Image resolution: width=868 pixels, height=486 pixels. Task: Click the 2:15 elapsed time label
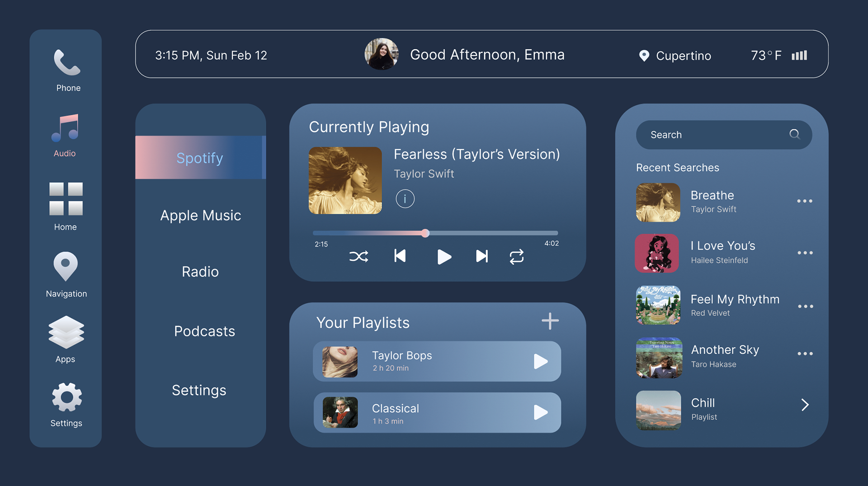pyautogui.click(x=321, y=244)
